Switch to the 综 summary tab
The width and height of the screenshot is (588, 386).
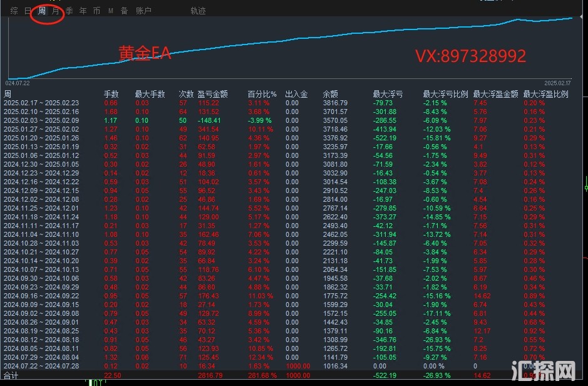pos(14,11)
